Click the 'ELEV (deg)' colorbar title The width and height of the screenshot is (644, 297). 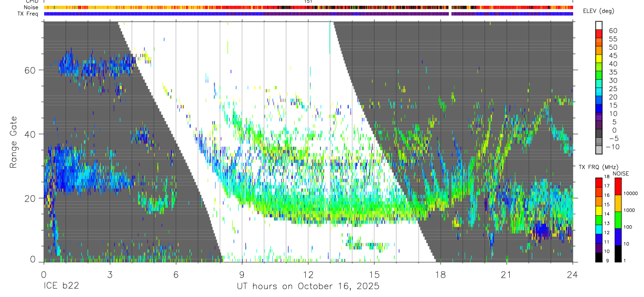(599, 11)
